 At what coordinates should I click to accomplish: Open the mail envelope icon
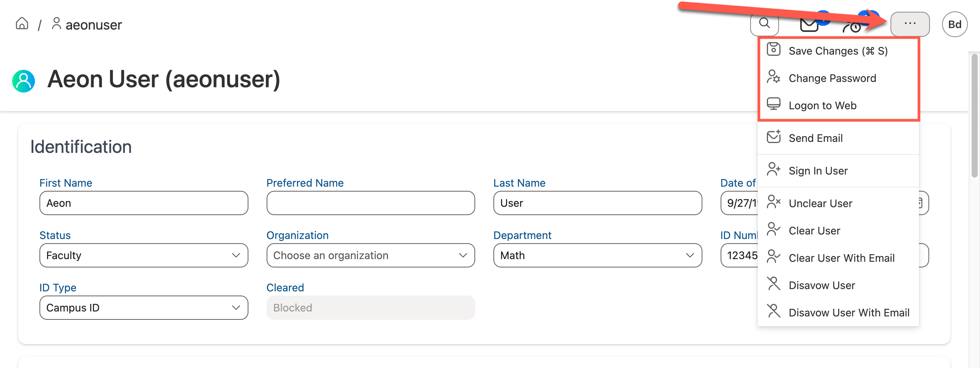[809, 25]
